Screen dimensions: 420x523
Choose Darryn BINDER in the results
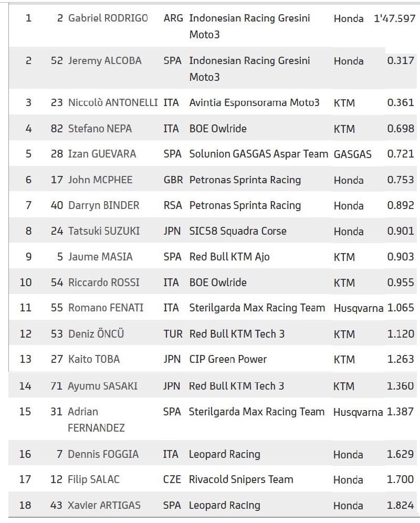click(x=103, y=205)
